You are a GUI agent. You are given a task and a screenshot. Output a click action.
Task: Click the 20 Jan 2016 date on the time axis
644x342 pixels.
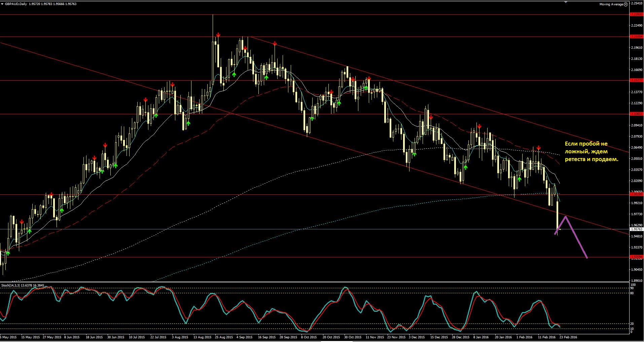503,337
